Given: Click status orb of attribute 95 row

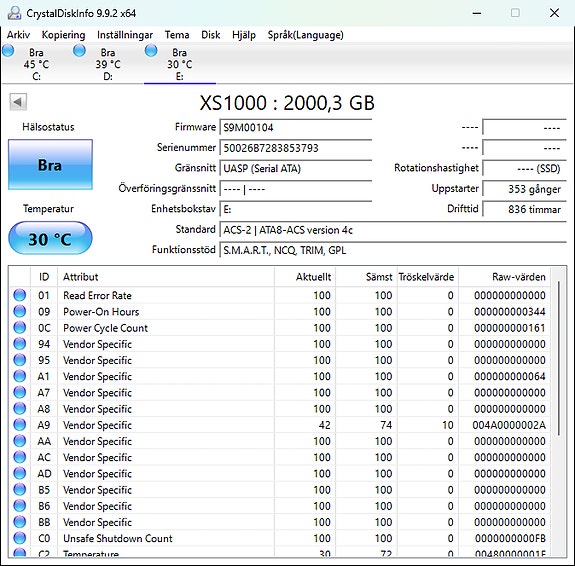Looking at the screenshot, I should tap(19, 360).
